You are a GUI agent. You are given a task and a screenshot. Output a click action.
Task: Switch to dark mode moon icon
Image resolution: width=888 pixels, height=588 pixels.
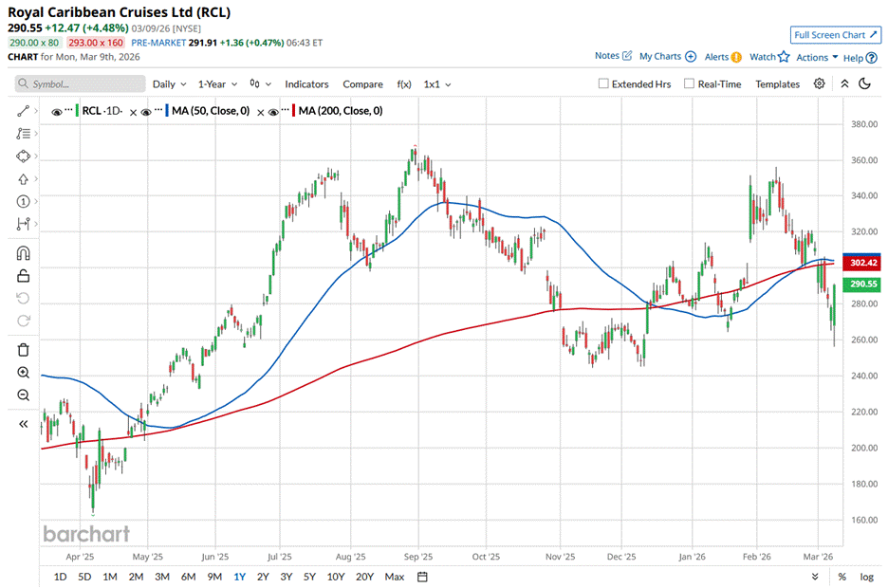coord(864,83)
